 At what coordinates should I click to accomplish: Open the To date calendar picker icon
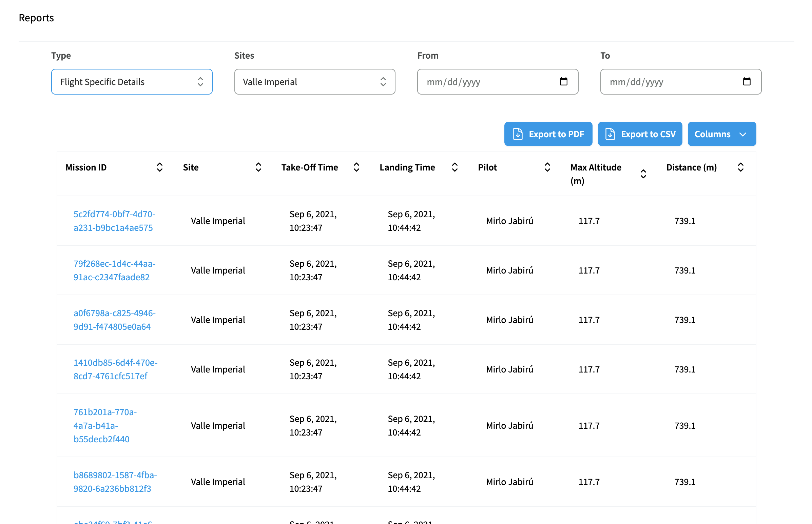pyautogui.click(x=747, y=81)
